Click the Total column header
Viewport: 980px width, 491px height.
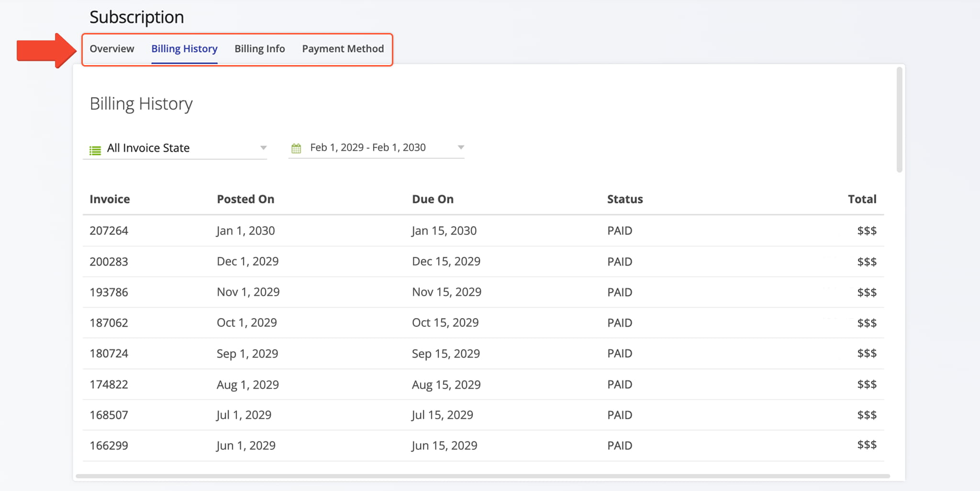point(862,199)
